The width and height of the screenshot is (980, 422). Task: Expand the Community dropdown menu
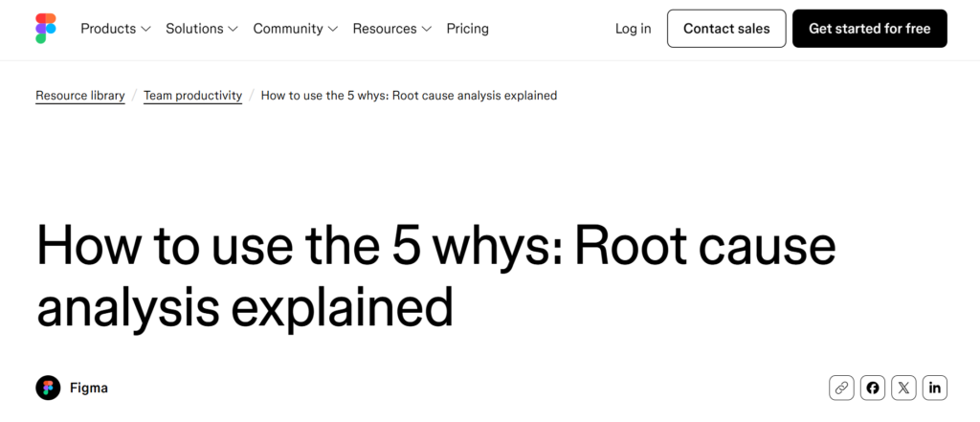(x=295, y=29)
